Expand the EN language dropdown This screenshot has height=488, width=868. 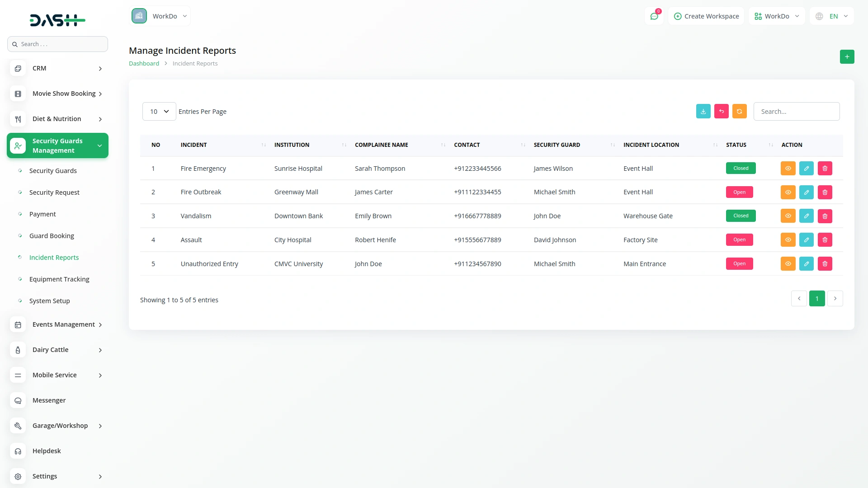(833, 17)
